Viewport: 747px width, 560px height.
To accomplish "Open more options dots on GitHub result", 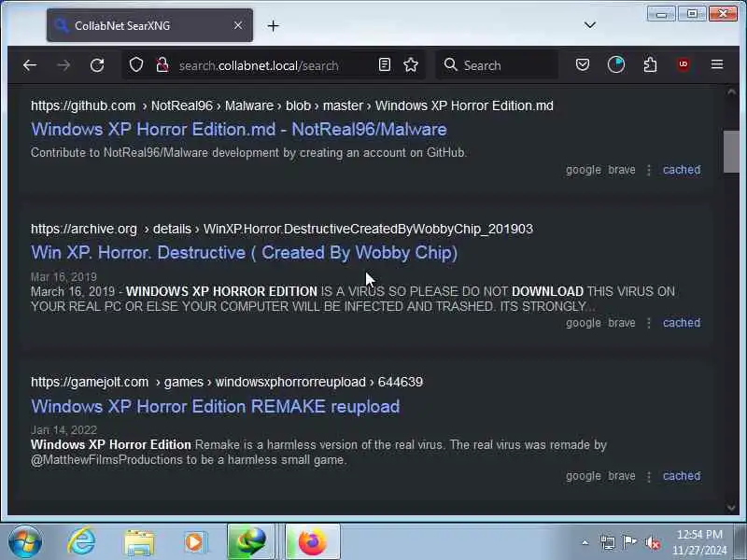I will point(649,170).
